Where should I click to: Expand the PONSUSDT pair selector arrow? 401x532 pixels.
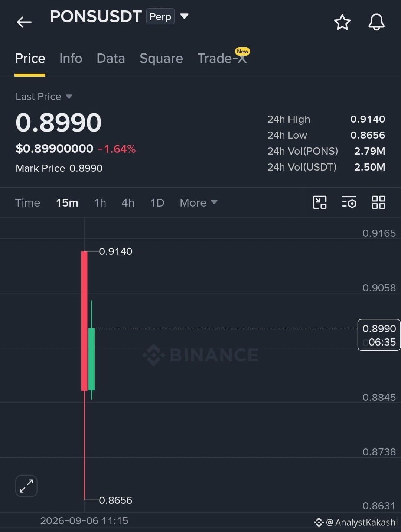[x=184, y=16]
